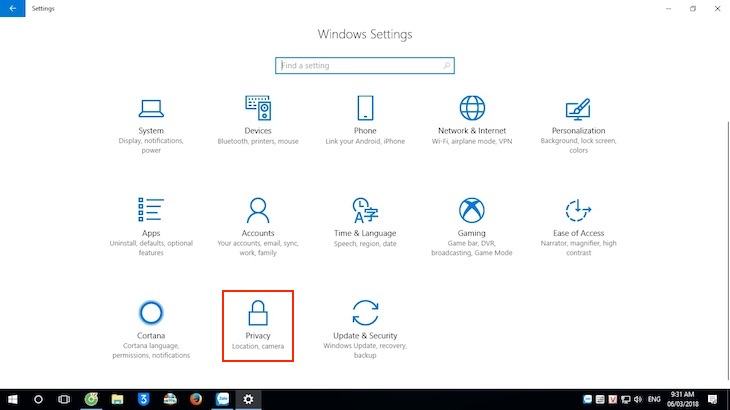Open the volume control in system tray

(x=638, y=399)
